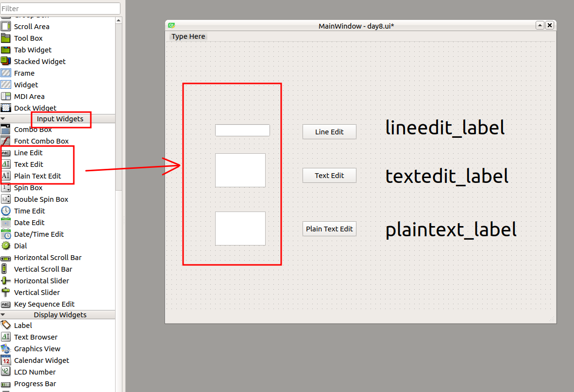The height and width of the screenshot is (392, 574).
Task: Click the single-line edit field on form
Action: 242,131
